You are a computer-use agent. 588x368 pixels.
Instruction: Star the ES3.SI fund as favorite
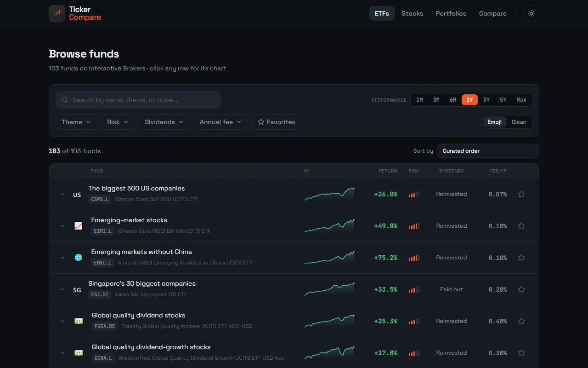coord(521,289)
